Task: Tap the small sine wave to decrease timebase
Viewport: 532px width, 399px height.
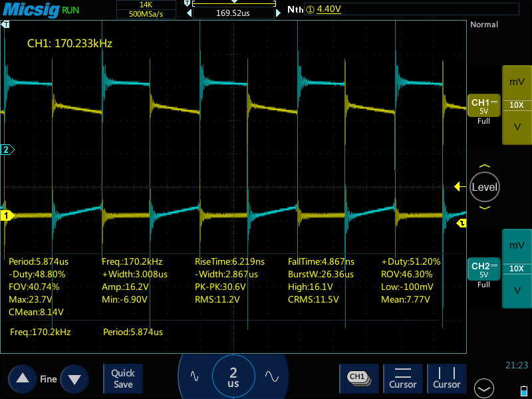Action: (194, 376)
